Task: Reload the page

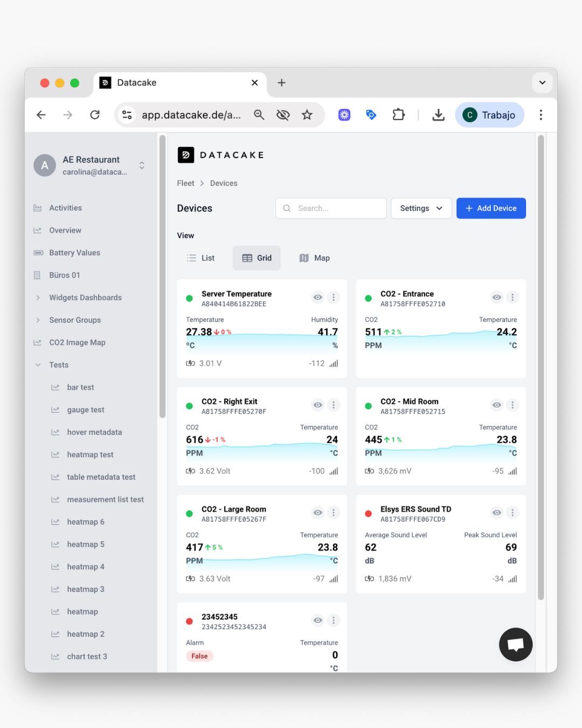Action: click(x=95, y=115)
